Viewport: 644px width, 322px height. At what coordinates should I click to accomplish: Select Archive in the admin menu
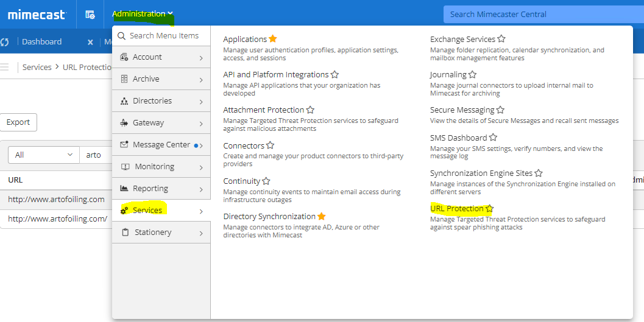(161, 79)
